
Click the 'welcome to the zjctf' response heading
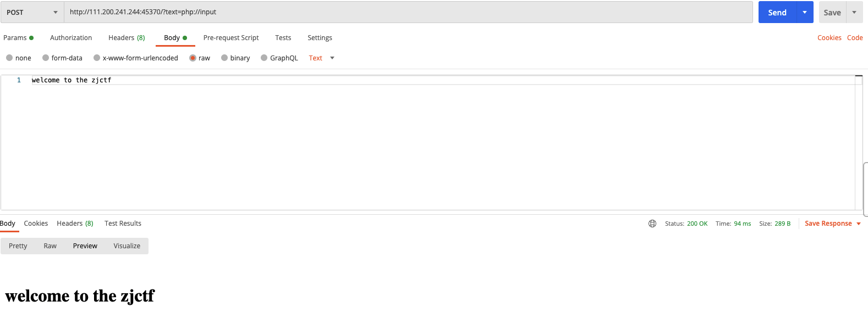click(80, 296)
